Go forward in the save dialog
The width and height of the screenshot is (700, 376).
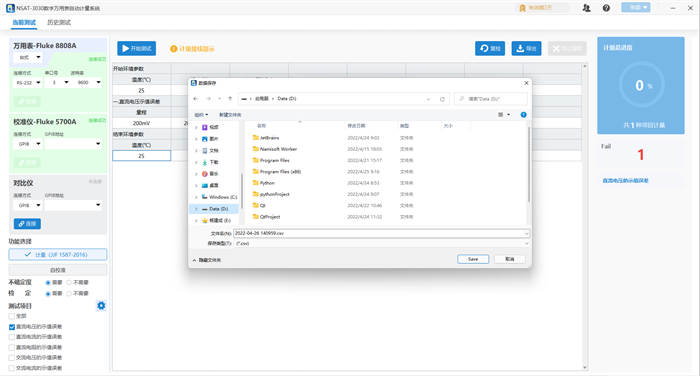[x=208, y=99]
